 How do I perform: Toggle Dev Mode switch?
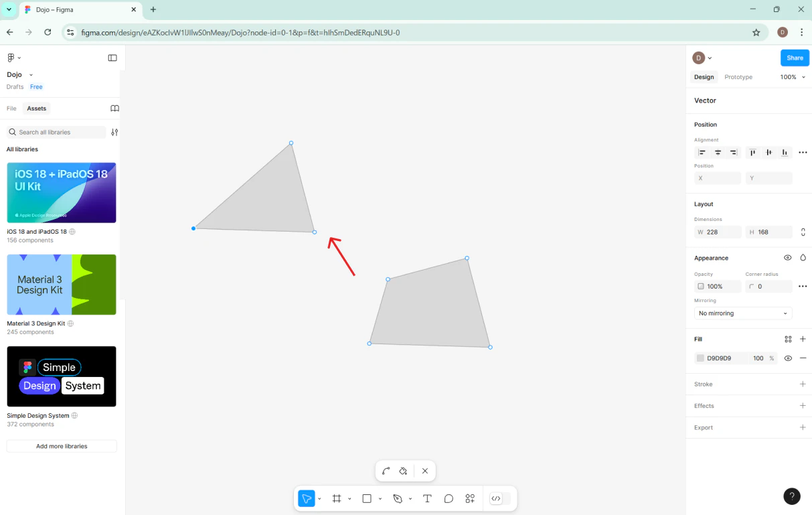coord(500,498)
